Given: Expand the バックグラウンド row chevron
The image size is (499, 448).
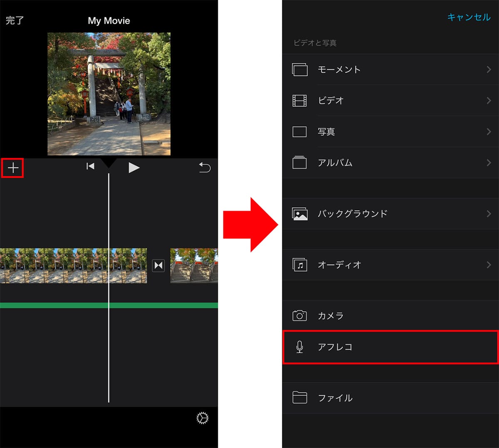Looking at the screenshot, I should pyautogui.click(x=489, y=214).
